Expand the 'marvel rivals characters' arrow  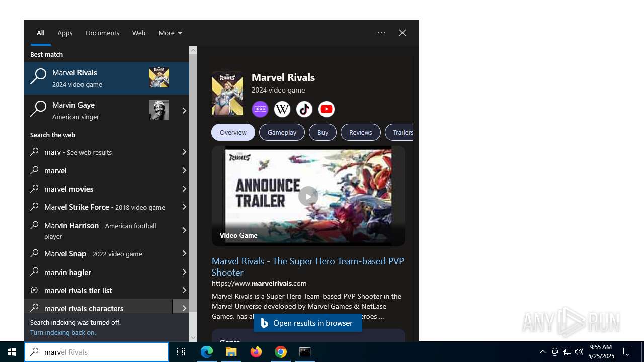[x=181, y=308]
